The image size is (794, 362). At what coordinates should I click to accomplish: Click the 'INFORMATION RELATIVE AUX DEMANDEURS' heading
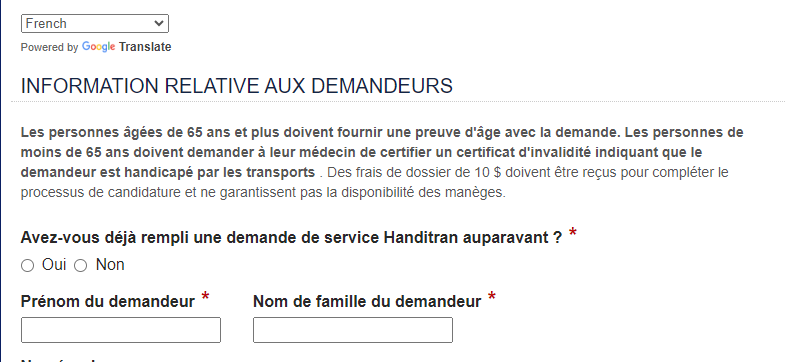click(236, 86)
